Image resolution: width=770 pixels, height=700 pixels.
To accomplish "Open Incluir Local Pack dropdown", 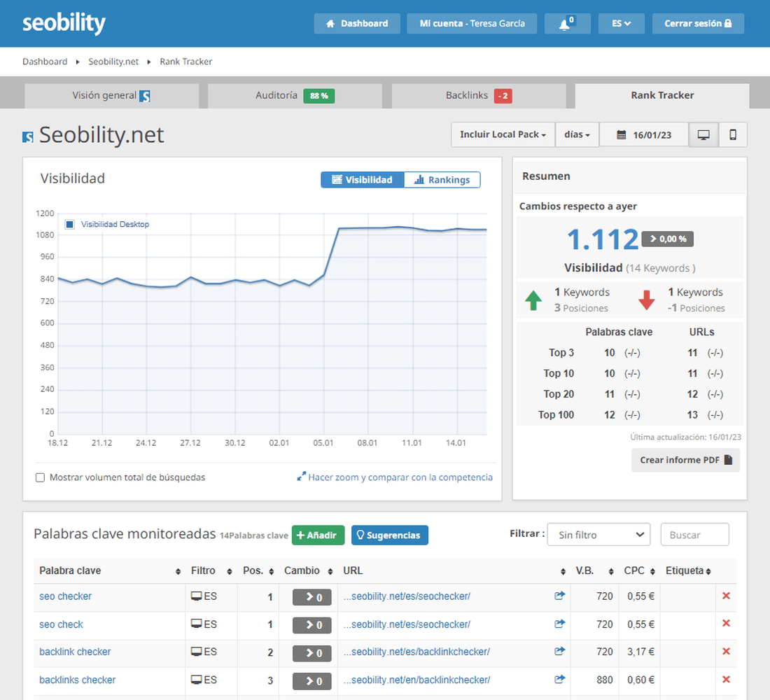I will (503, 134).
